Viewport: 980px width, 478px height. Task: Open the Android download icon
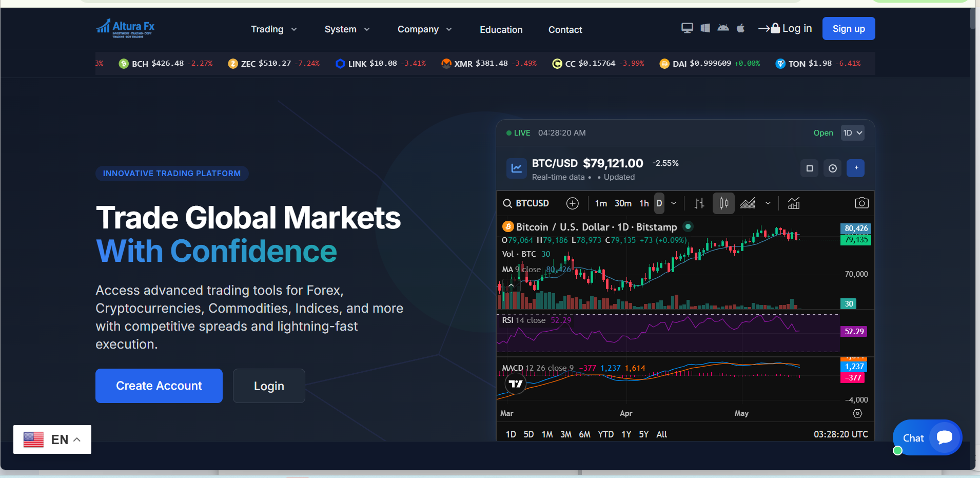coord(723,28)
